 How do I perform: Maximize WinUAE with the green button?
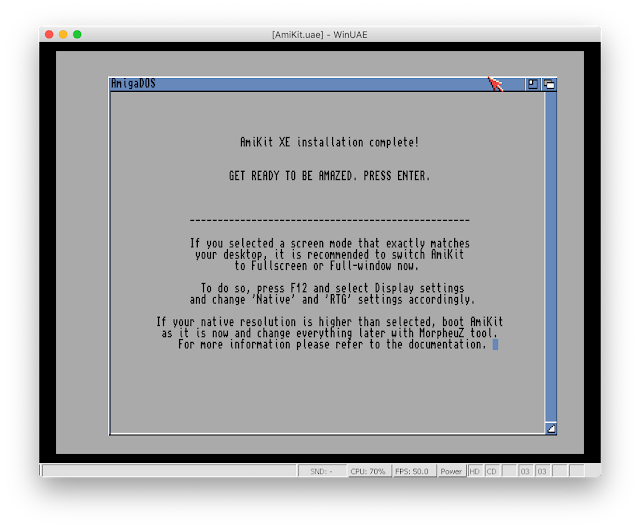[77, 34]
